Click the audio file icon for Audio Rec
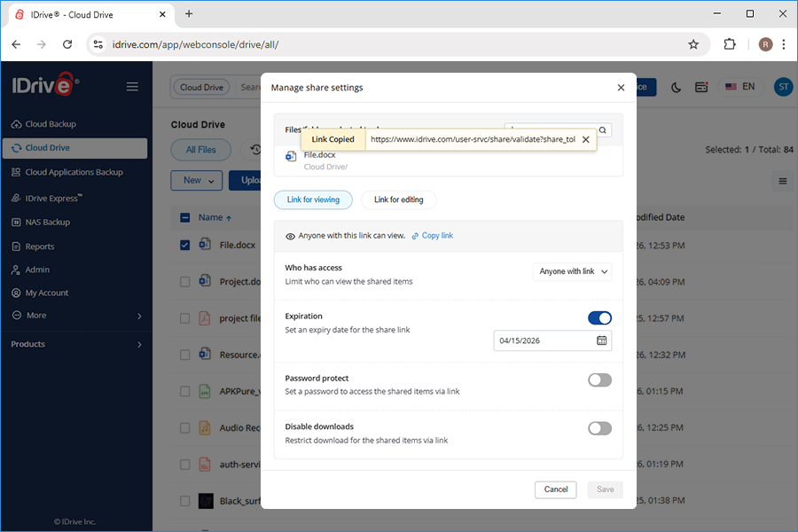 [205, 427]
